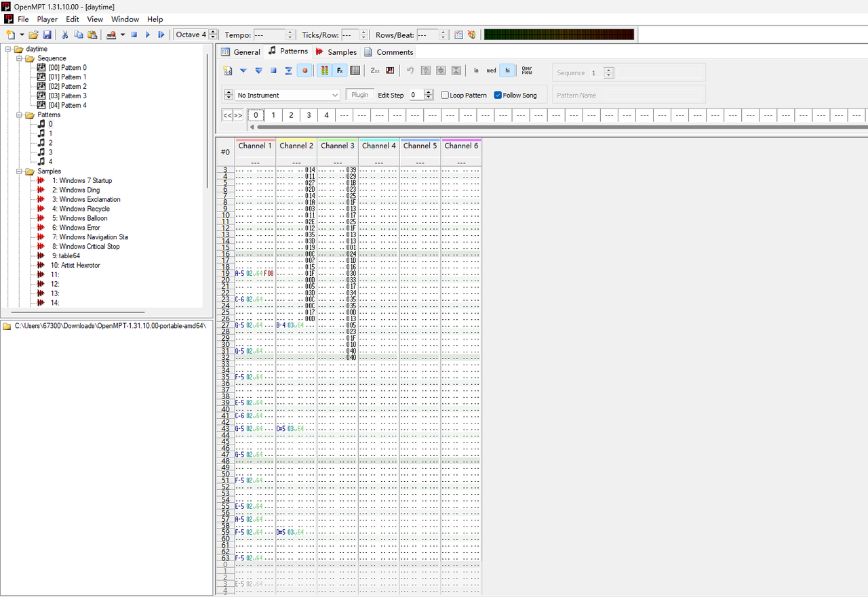Open the Window menu
Viewport: 868px width, 597px height.
pos(125,19)
